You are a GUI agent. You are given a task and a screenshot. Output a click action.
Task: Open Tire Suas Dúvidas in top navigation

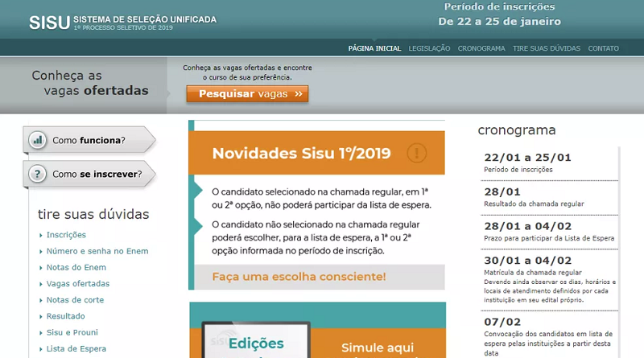tap(547, 48)
